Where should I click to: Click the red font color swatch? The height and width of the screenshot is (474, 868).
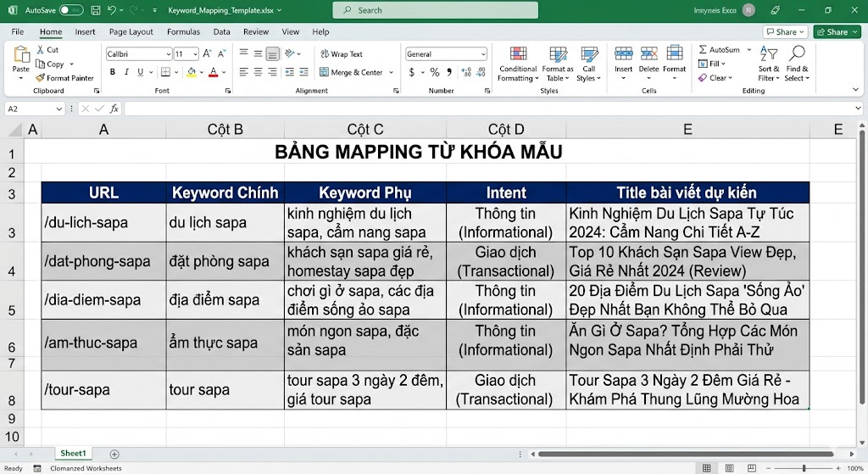click(x=213, y=72)
